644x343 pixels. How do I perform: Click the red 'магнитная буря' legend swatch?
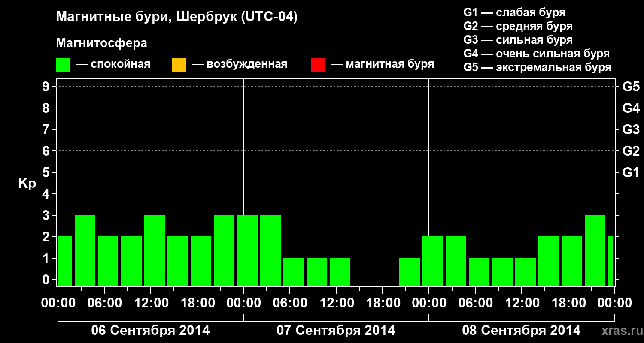coord(318,65)
